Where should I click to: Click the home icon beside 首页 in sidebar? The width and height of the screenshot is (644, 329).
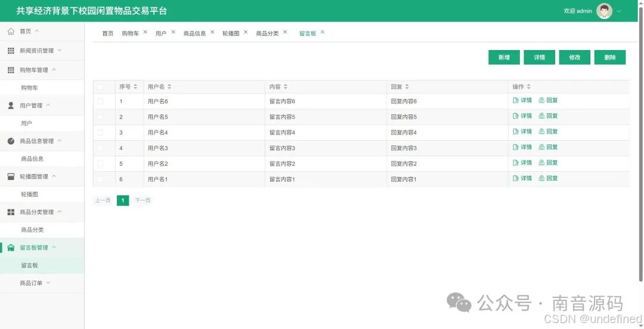click(x=11, y=31)
